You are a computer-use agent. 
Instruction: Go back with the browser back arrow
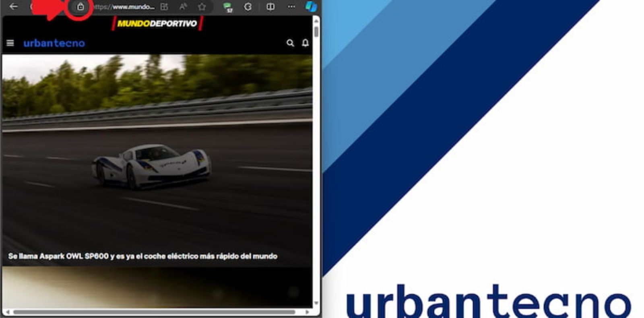(x=13, y=6)
